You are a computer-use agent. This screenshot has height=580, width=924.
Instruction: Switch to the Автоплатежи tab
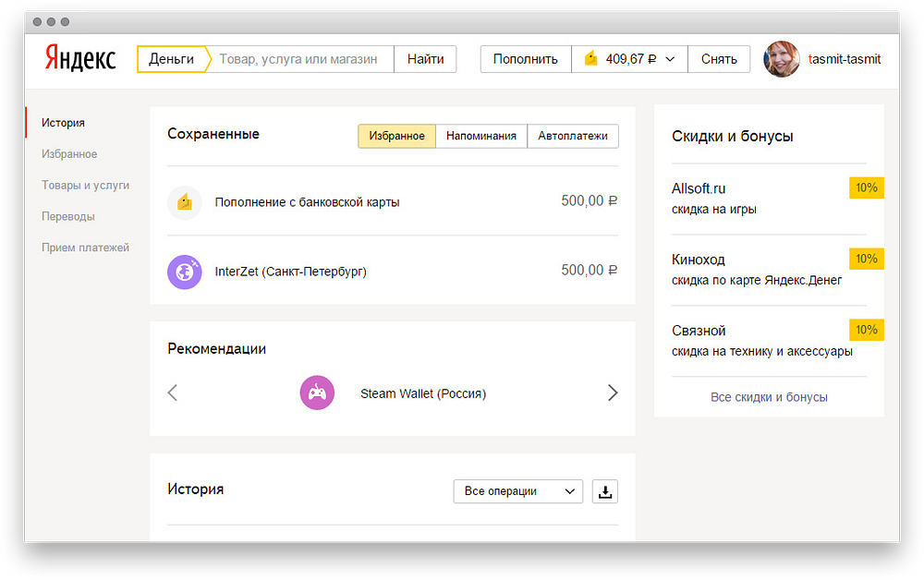(573, 136)
